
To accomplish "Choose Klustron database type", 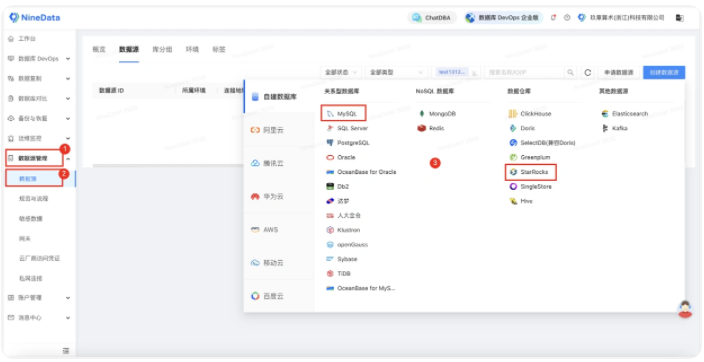I will [343, 230].
